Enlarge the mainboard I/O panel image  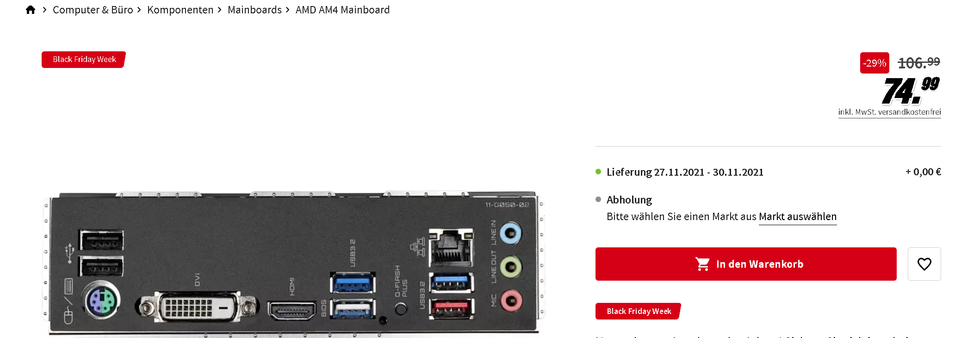click(294, 264)
